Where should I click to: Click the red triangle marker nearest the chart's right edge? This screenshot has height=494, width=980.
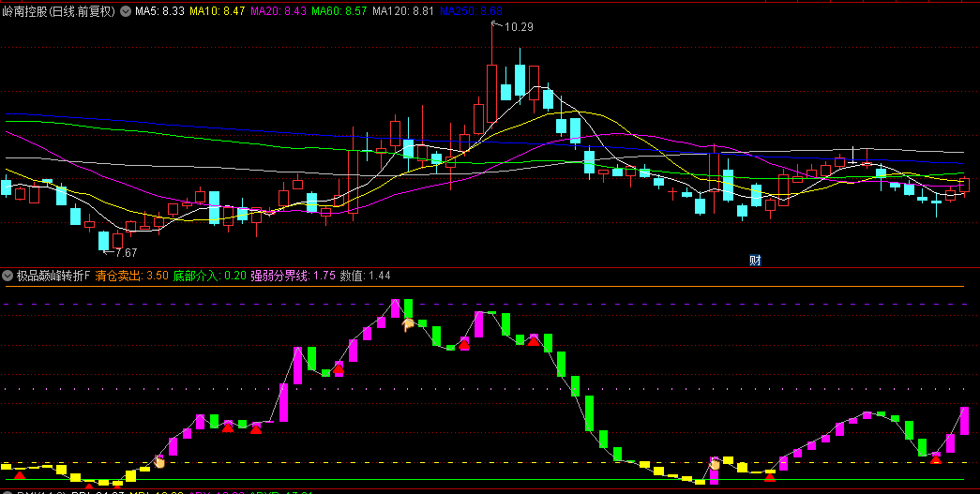pos(936,459)
